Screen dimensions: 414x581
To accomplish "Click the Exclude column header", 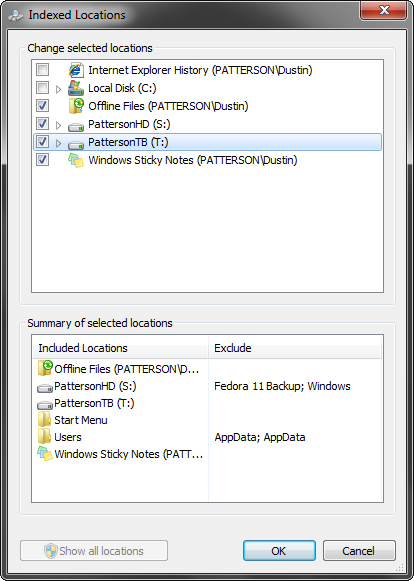I will point(295,348).
